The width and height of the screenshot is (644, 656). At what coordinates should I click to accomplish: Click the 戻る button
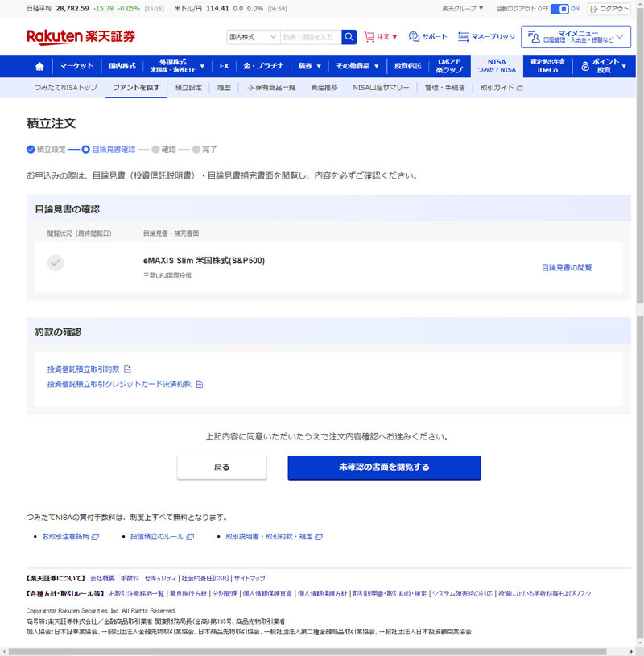click(221, 468)
